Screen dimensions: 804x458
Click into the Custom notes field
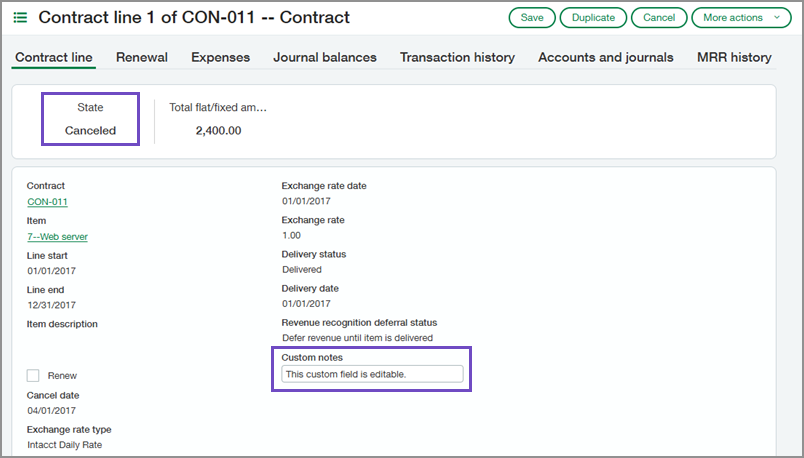coord(372,374)
